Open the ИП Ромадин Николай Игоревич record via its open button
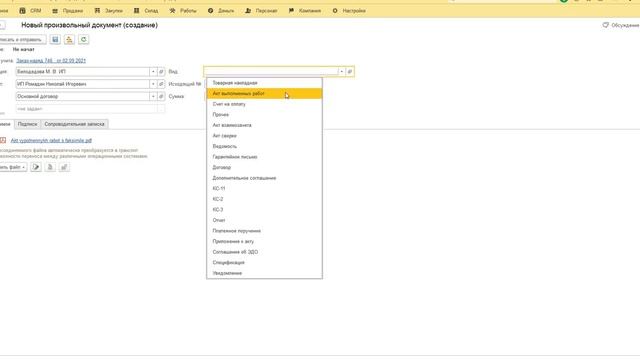The height and width of the screenshot is (360, 640). (x=161, y=84)
